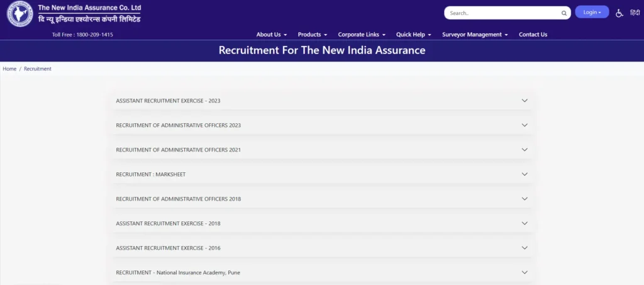The image size is (644, 285).
Task: Open the Products menu
Action: click(x=313, y=35)
